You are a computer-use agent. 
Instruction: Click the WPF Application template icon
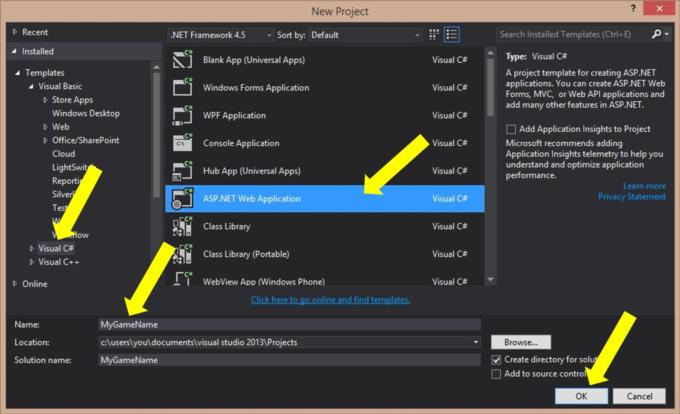point(183,115)
